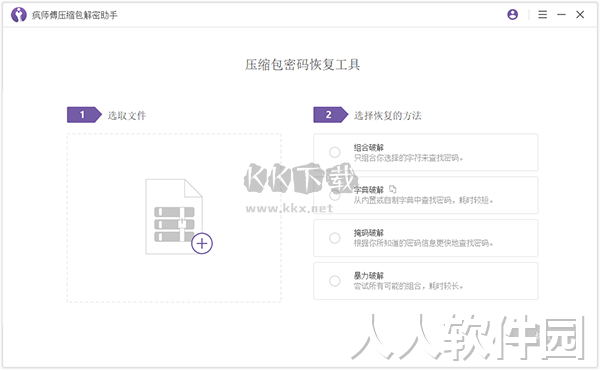Click the description 只组合你选择的字符来查找密码

click(408, 158)
